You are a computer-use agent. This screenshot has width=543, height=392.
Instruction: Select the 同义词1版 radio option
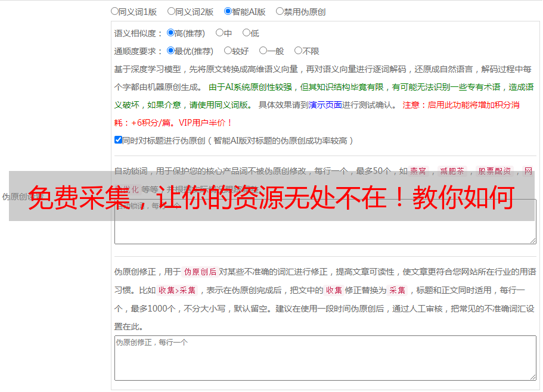tap(114, 11)
